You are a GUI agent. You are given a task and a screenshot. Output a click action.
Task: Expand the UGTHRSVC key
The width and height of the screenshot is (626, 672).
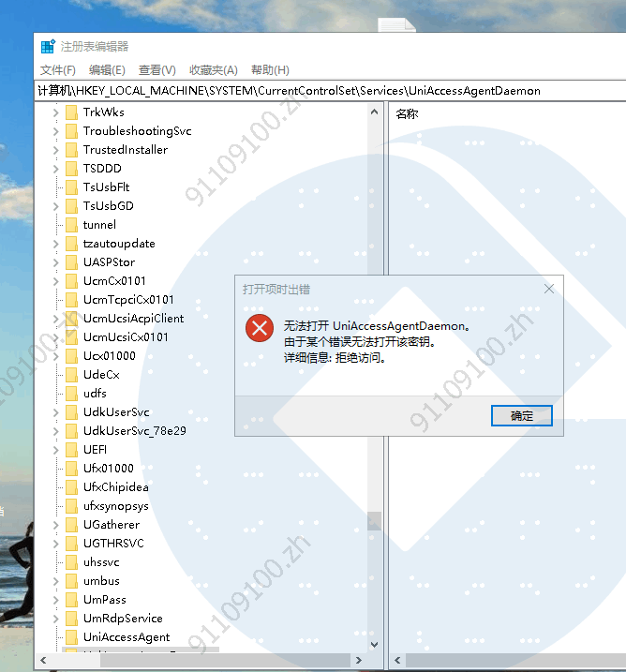(55, 544)
